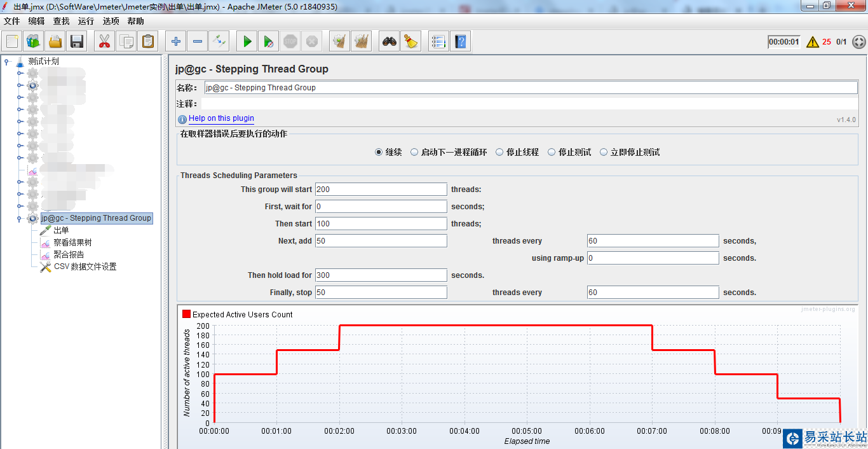Open the 查找 menu
Screen dimensions: 868x449
62,21
